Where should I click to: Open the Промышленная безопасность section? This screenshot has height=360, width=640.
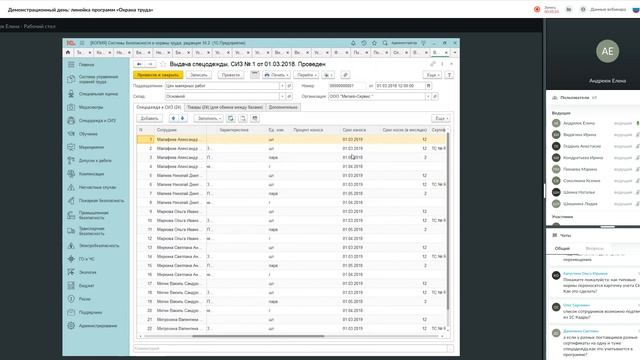point(94,215)
